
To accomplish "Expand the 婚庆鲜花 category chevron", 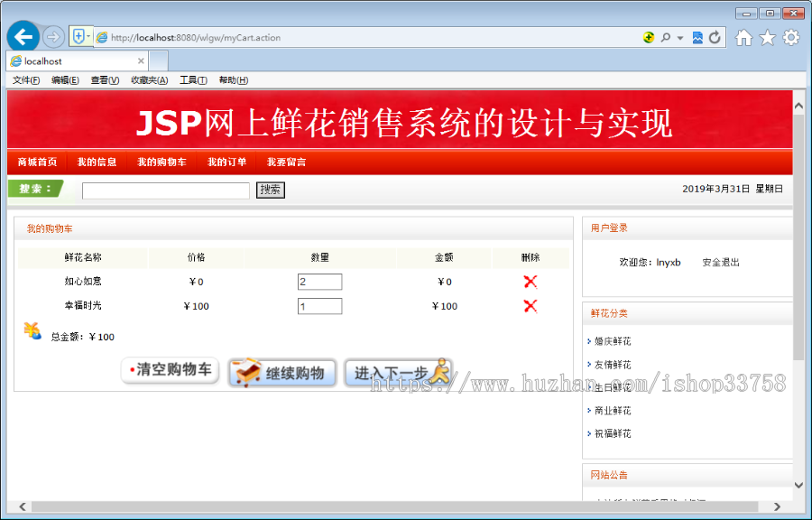I will click(x=589, y=341).
